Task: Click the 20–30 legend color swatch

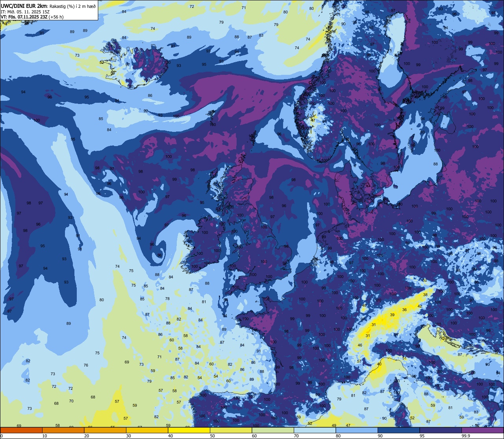Action: (x=105, y=430)
